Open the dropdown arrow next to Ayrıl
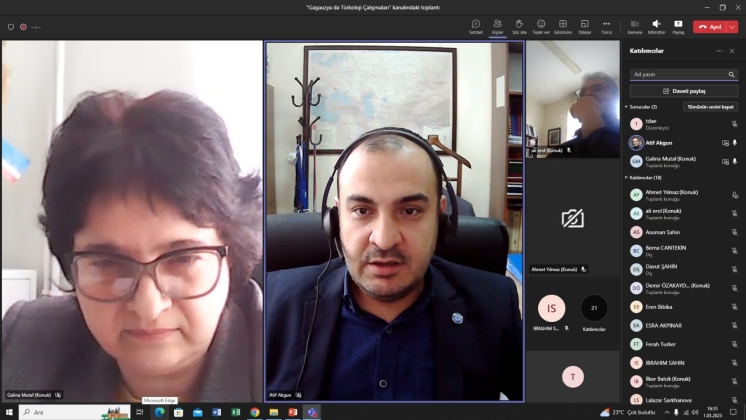This screenshot has width=746, height=420. click(733, 27)
